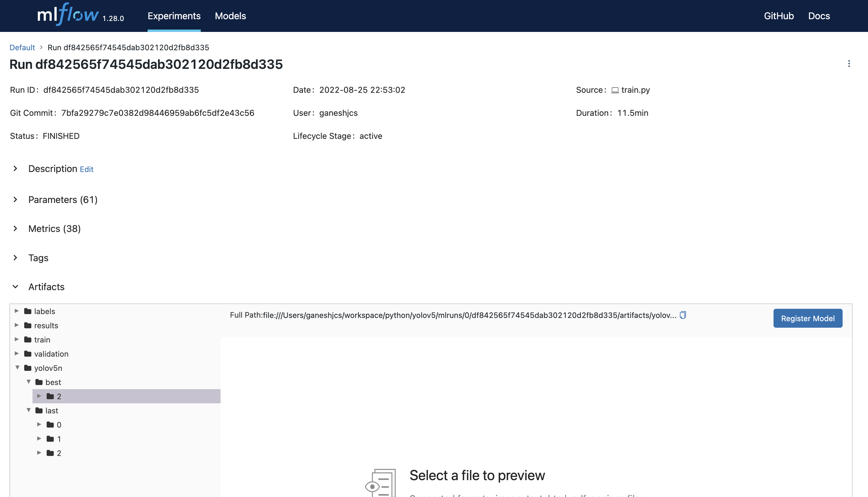
Task: Click the results folder icon
Action: click(x=28, y=325)
